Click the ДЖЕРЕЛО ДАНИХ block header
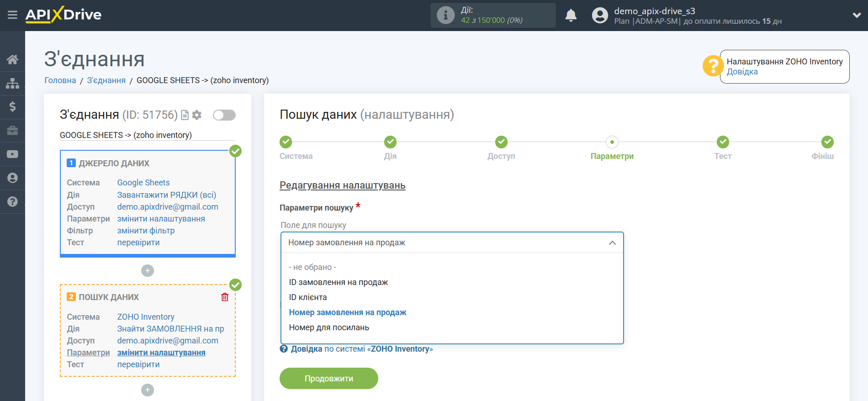868x401 pixels. coord(114,164)
